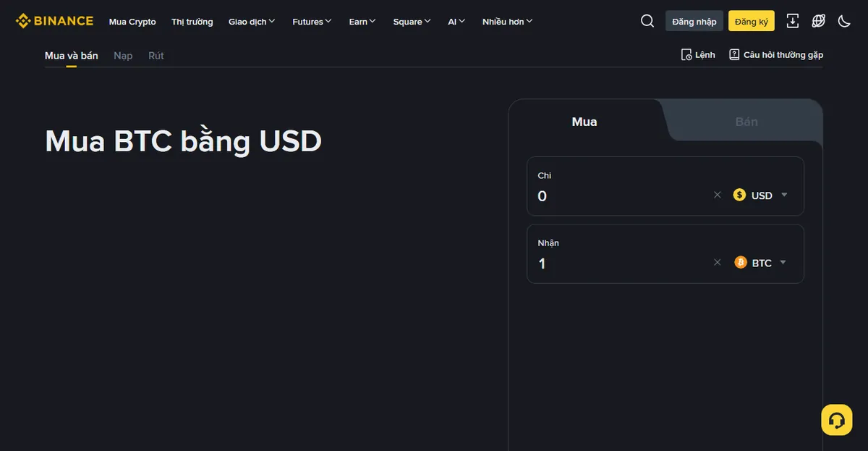Expand the Earn menu

pyautogui.click(x=362, y=22)
